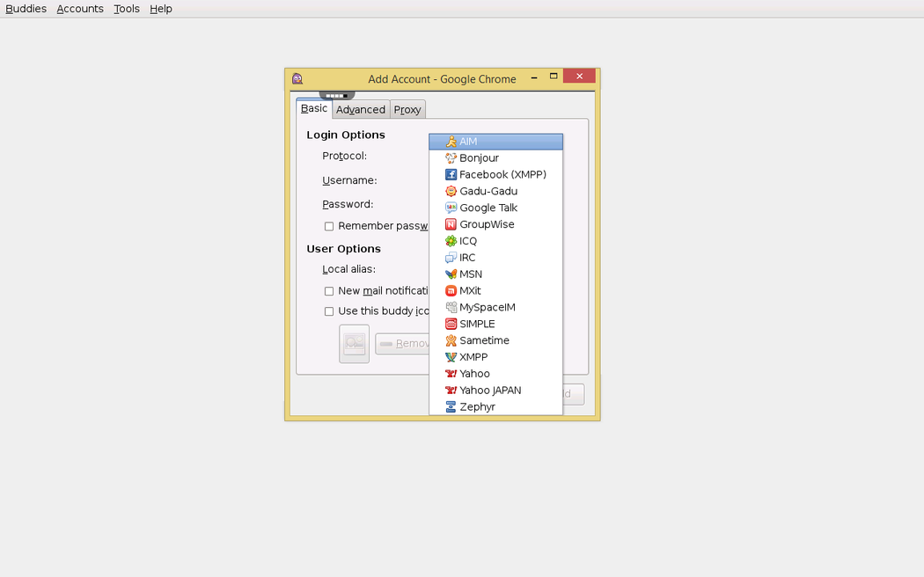924x577 pixels.
Task: Select IRC from the protocol list
Action: pos(467,258)
